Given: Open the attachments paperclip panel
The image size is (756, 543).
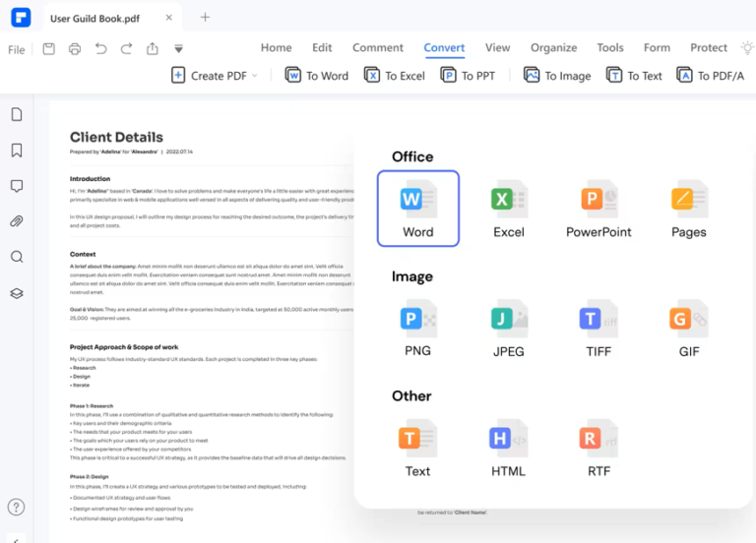Looking at the screenshot, I should point(17,221).
